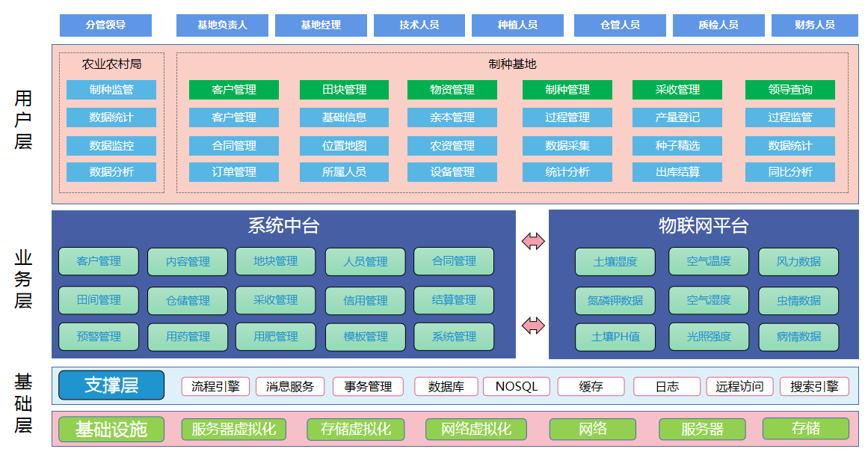The height and width of the screenshot is (452, 868).
Task: Open 预警管理 in 系统中台
Action: (98, 336)
